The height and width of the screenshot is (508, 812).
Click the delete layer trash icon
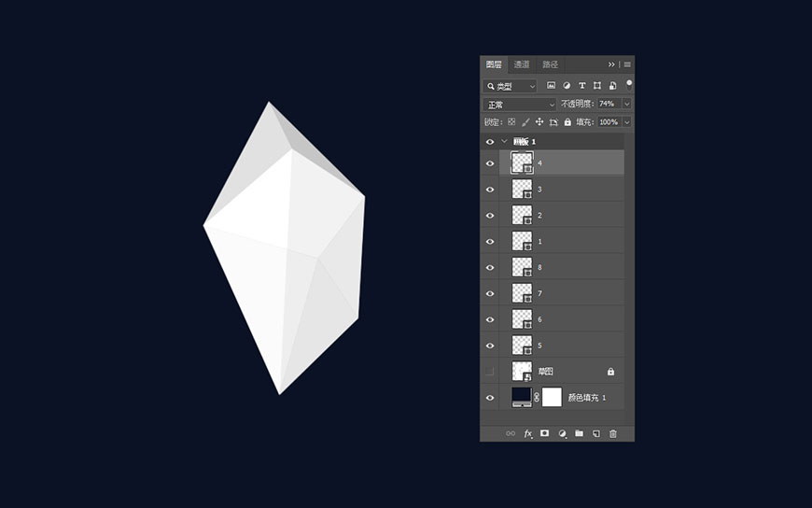(613, 433)
